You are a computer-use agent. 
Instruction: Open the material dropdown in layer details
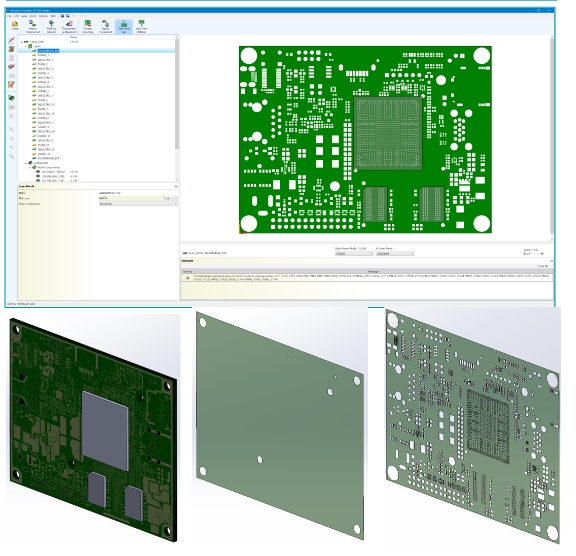138,204
